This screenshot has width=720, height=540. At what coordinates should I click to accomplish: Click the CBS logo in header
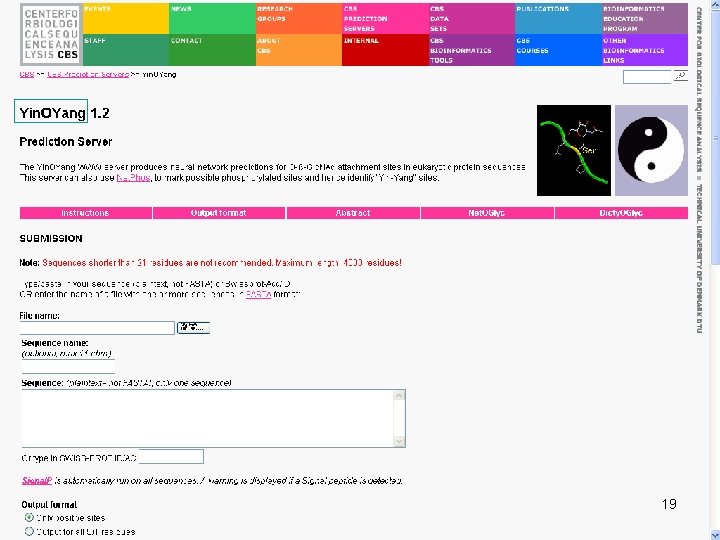(x=51, y=34)
